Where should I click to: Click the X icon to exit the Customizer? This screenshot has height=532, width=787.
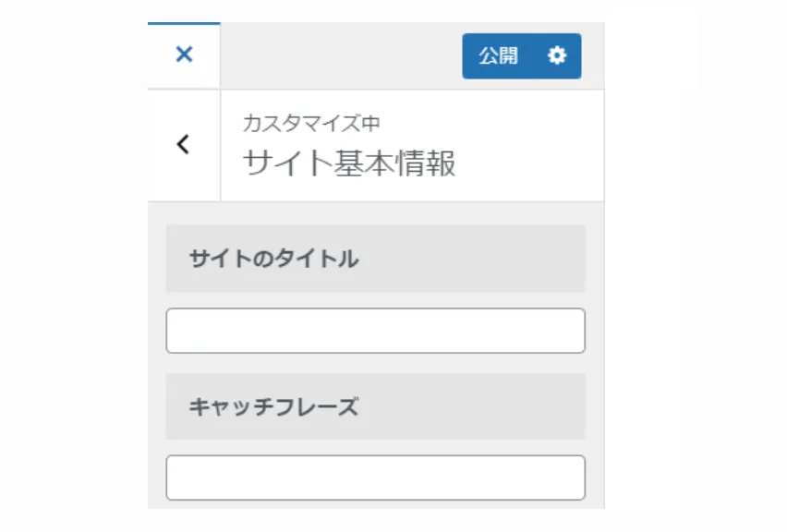(182, 54)
